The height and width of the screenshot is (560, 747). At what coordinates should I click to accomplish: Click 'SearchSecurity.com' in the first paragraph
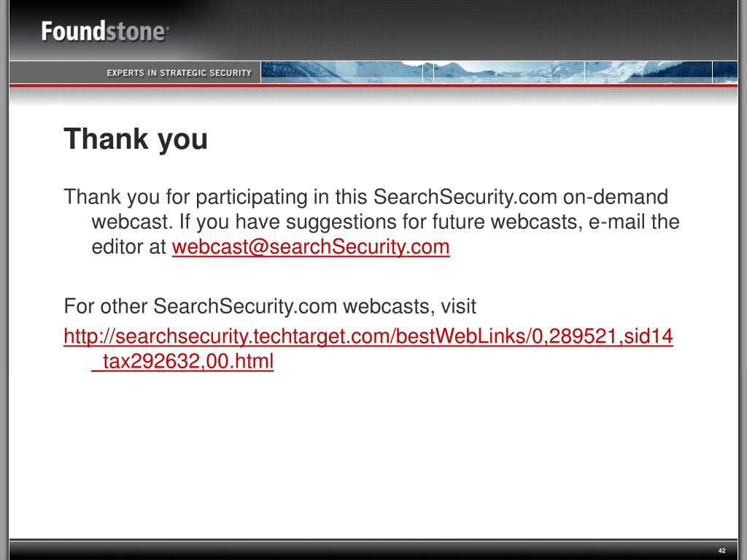pos(465,197)
